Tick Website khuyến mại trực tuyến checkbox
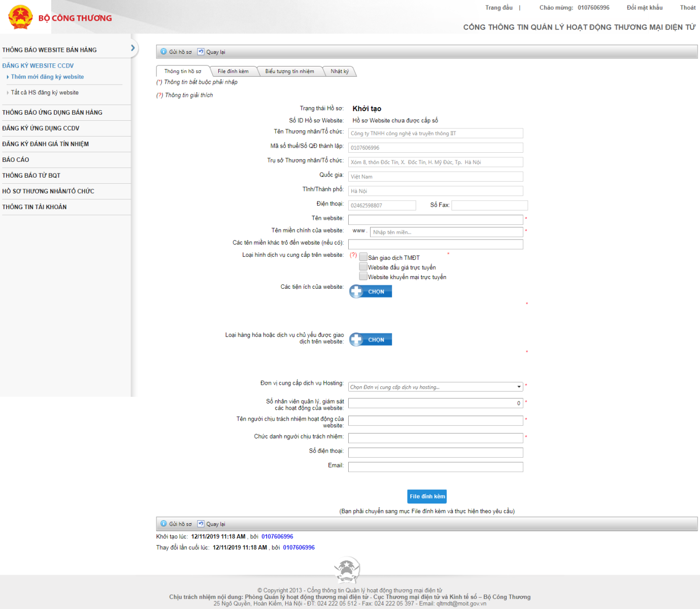The image size is (700, 609). 363,276
